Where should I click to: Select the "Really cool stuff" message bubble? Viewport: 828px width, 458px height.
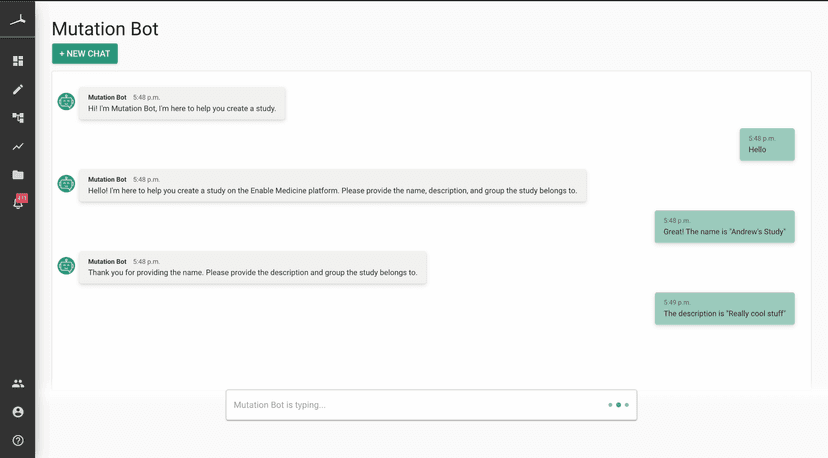coord(724,309)
